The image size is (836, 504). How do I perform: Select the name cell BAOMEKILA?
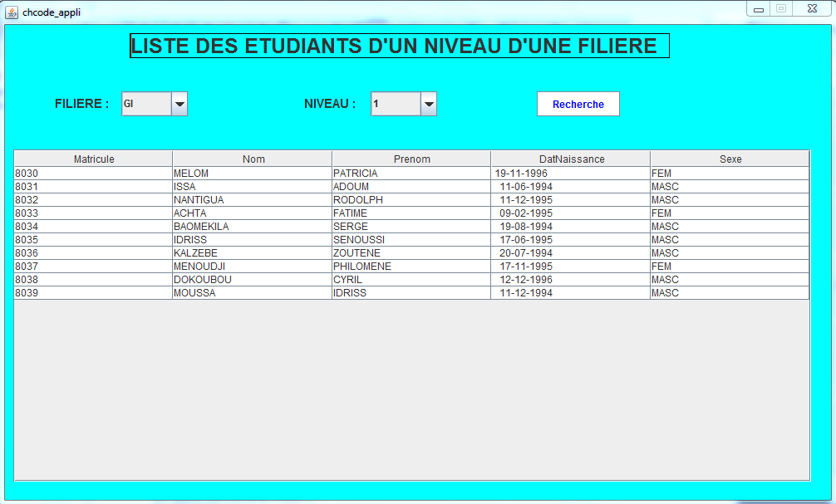pos(252,227)
